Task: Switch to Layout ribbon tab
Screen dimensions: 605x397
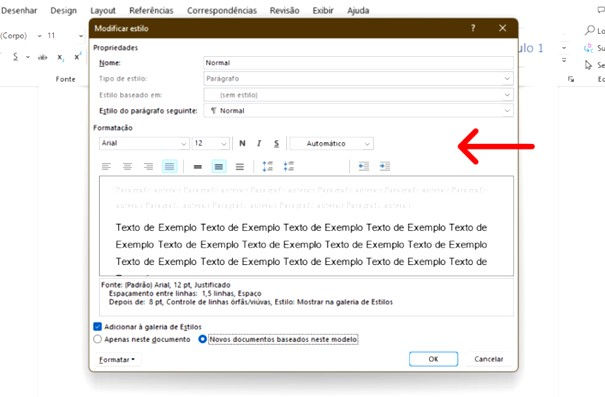Action: point(103,10)
